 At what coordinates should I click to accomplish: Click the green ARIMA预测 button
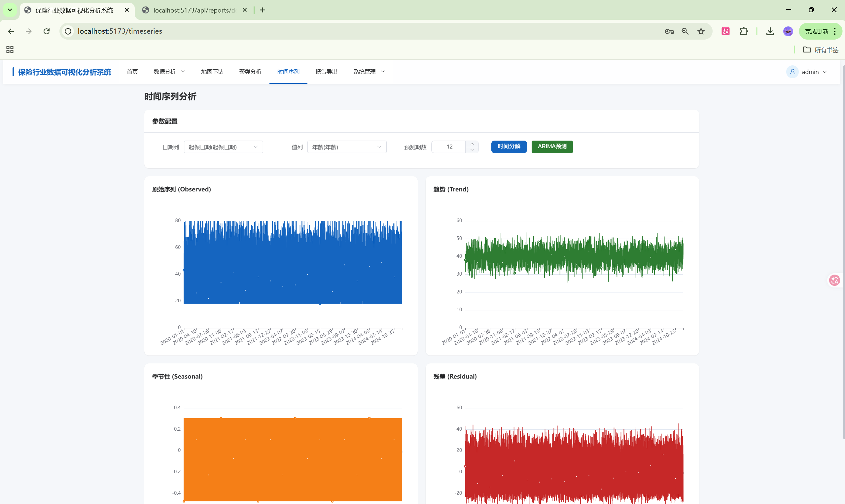[552, 146]
